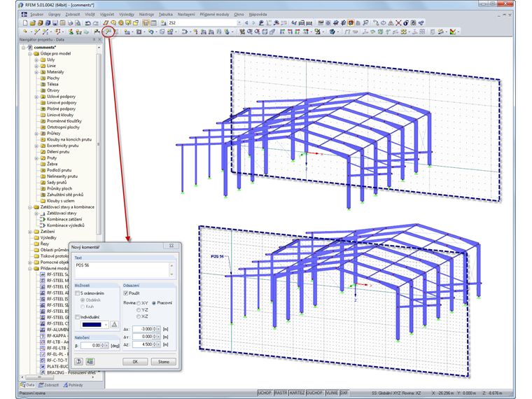The image size is (532, 399).
Task: Collapse 'Údaje pro model' tree node
Action: pyautogui.click(x=30, y=54)
